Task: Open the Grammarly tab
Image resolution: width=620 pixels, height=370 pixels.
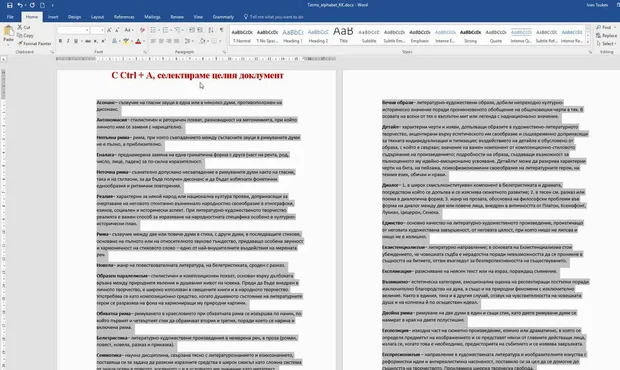Action: [223, 17]
